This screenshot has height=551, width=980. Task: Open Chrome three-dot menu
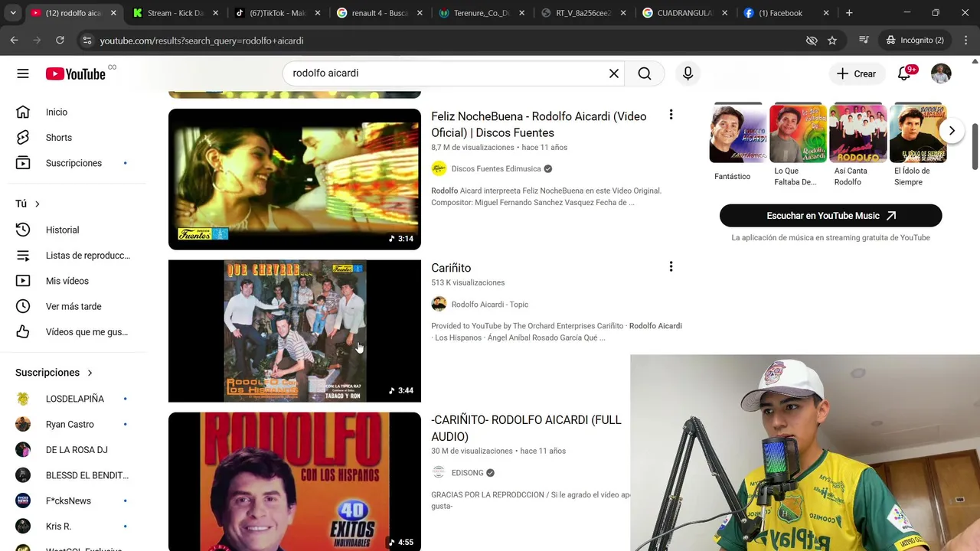[965, 40]
